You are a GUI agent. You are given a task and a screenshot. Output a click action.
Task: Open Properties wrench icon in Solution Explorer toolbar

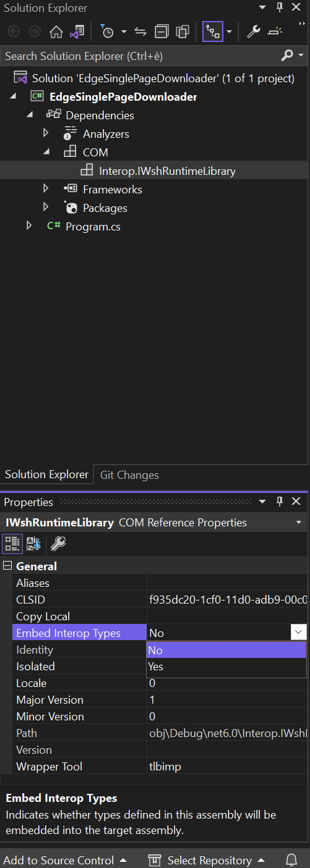click(253, 32)
